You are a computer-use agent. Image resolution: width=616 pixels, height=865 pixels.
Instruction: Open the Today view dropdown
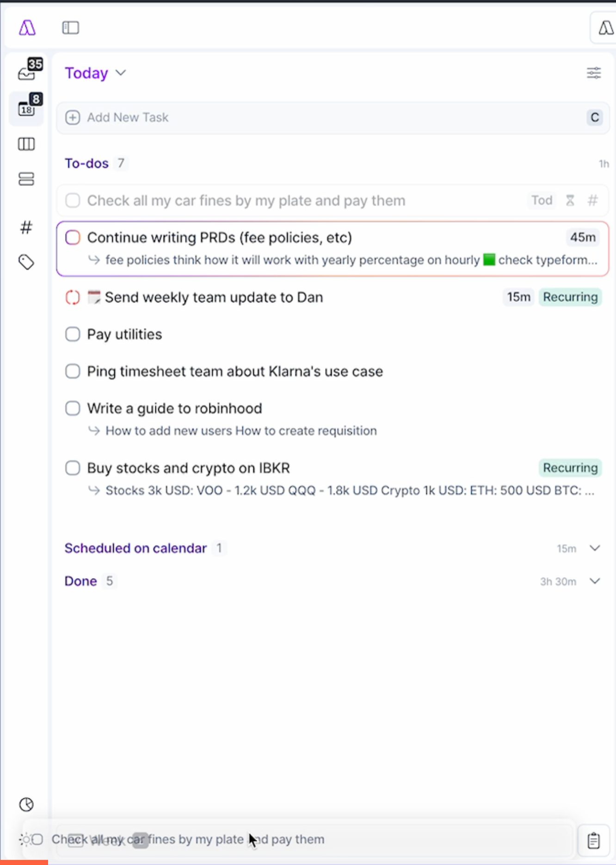(x=95, y=73)
